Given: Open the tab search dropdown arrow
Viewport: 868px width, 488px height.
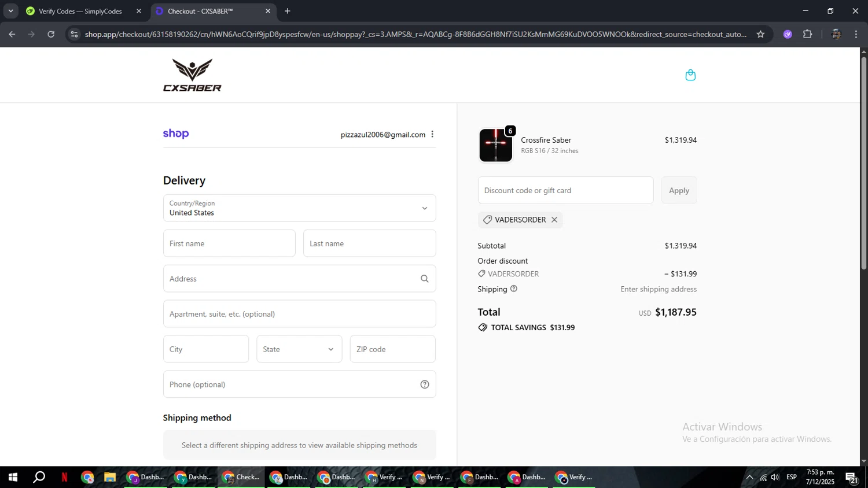Looking at the screenshot, I should pos(10,11).
